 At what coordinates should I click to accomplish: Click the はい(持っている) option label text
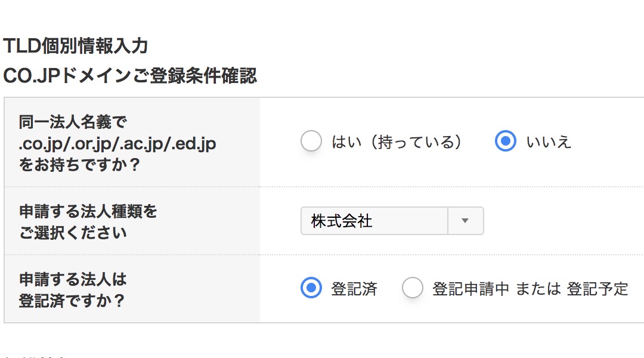point(397,142)
